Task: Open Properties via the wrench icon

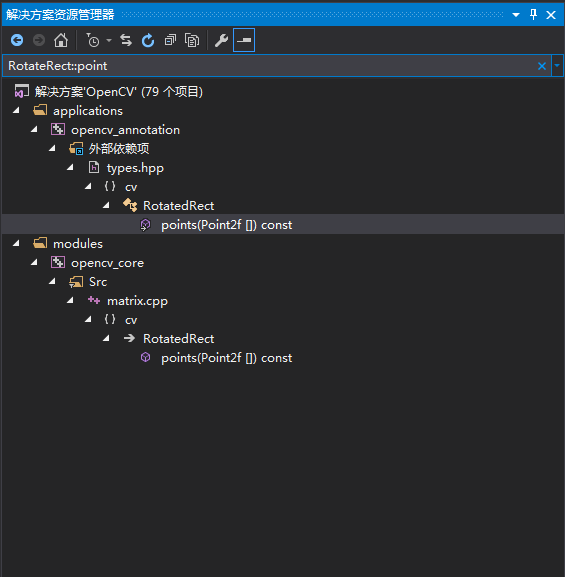Action: pos(221,40)
